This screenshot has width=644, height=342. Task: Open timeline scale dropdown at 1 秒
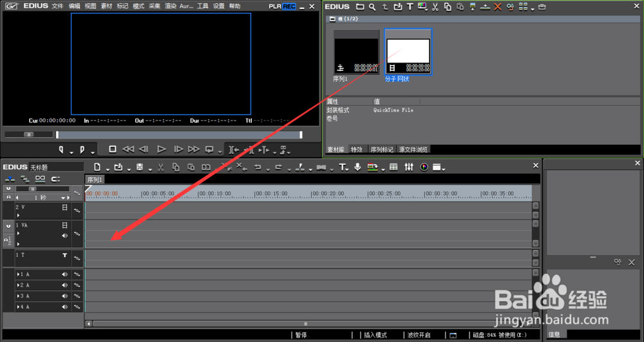point(63,198)
